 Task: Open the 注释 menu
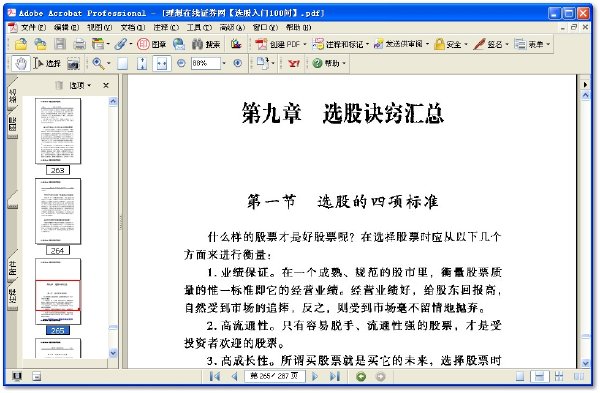coord(166,28)
